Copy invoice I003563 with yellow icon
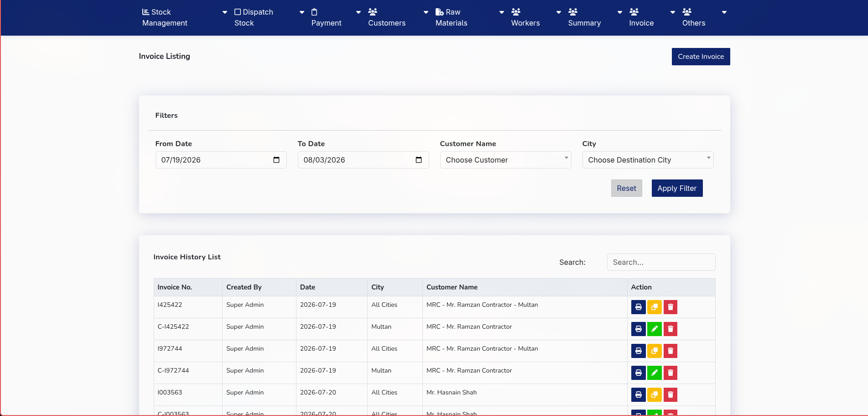The image size is (868, 416). coord(654,395)
